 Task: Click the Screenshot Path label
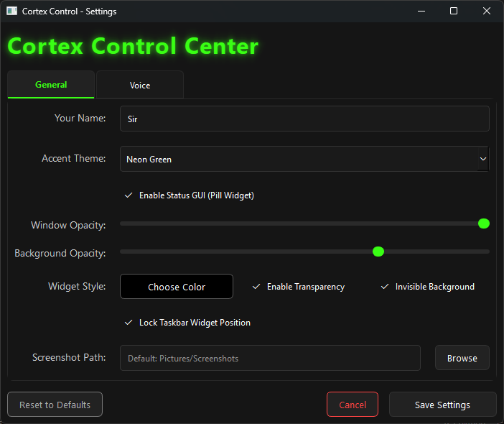point(69,357)
